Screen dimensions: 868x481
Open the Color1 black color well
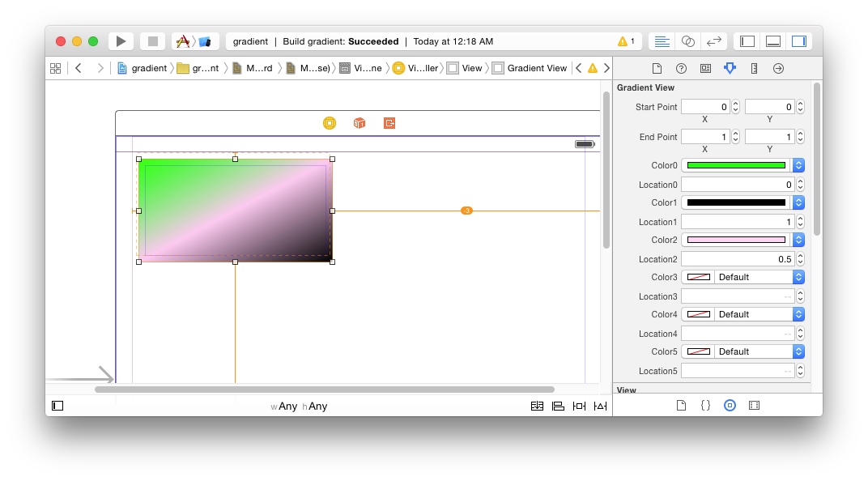(736, 202)
